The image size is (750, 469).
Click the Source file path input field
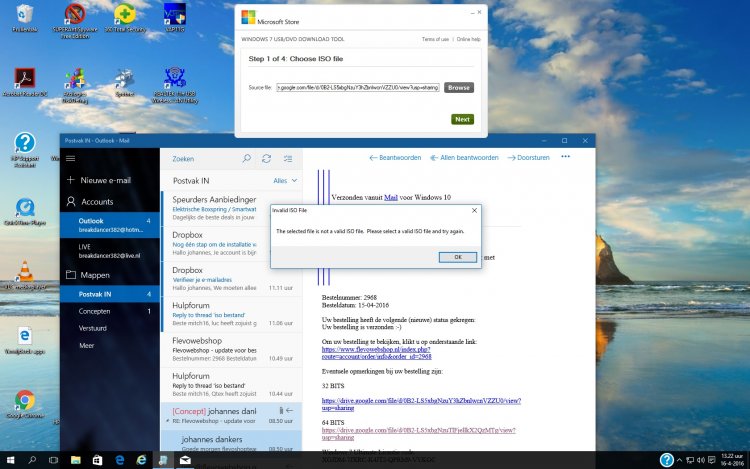coord(358,88)
